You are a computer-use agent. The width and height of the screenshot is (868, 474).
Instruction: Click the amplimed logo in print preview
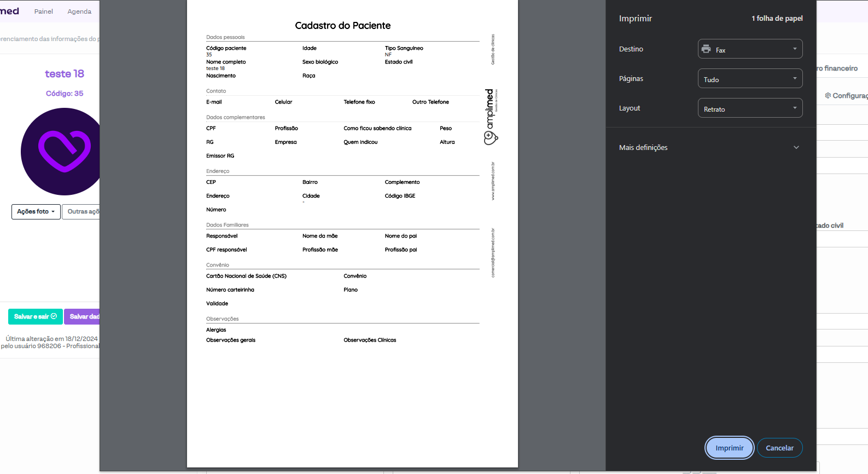[x=491, y=117]
